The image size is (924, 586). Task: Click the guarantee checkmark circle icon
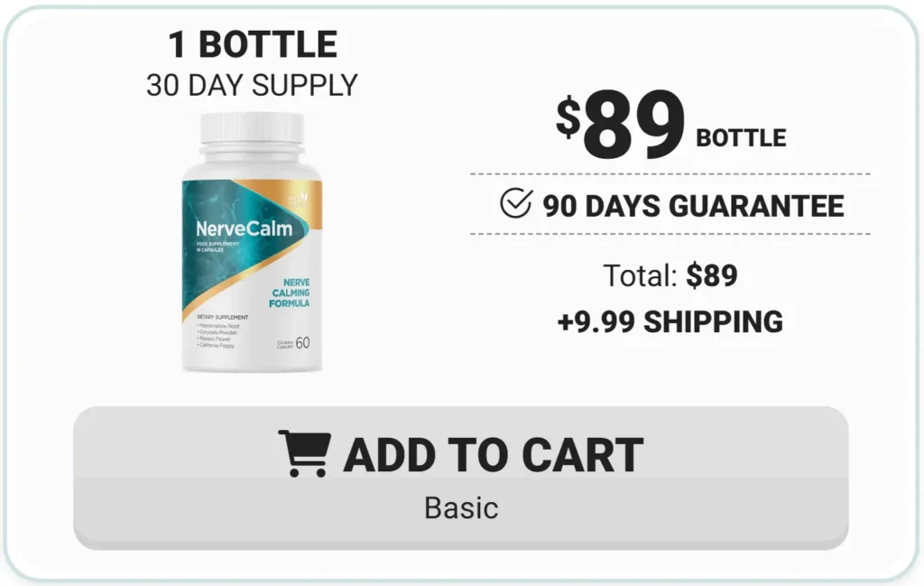coord(516,203)
